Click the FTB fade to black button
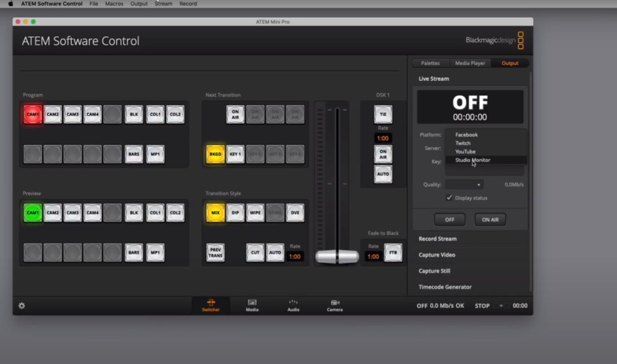The height and width of the screenshot is (364, 617). coord(393,253)
